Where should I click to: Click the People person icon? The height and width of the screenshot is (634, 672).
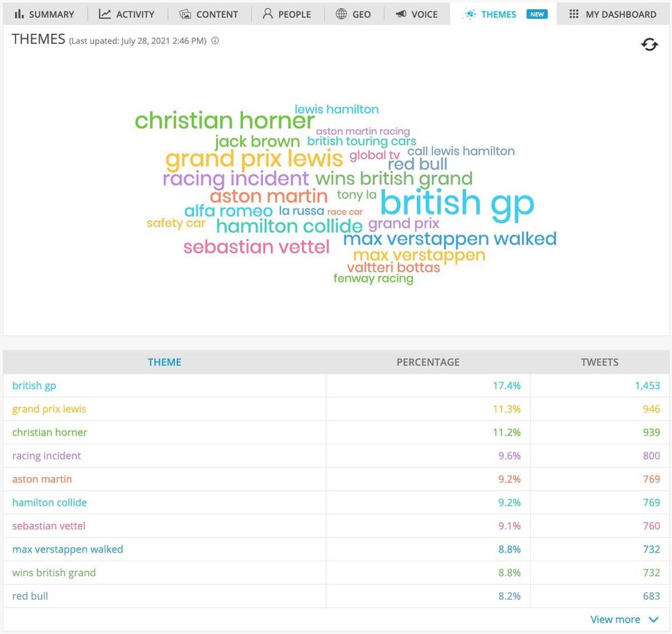pos(268,14)
